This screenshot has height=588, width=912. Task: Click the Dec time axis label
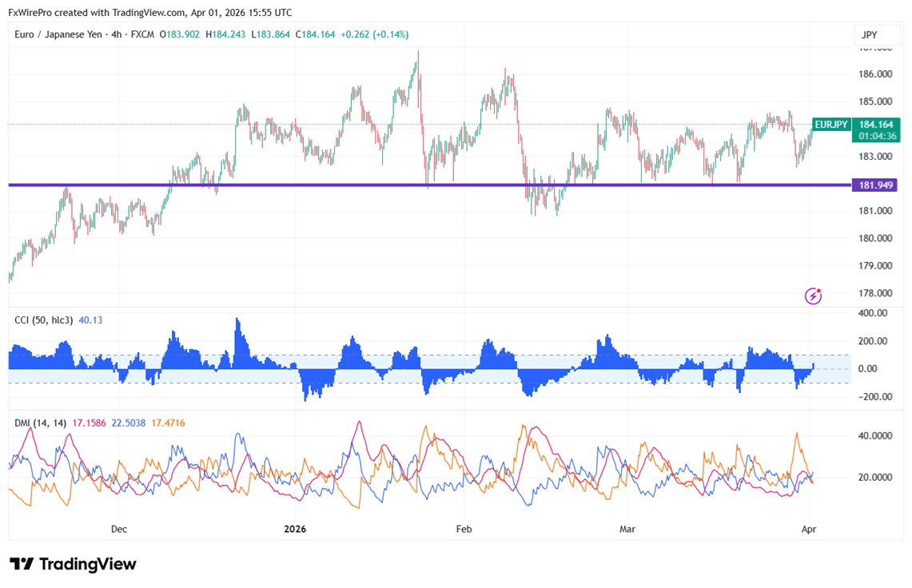pyautogui.click(x=118, y=529)
